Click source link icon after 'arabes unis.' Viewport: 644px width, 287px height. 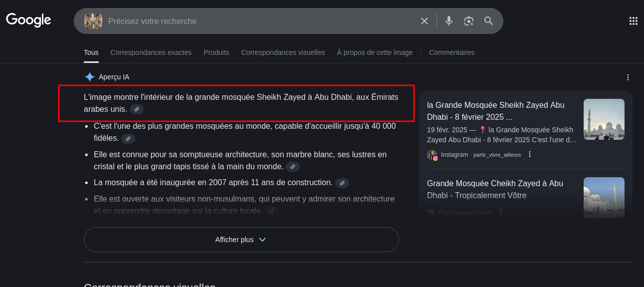click(x=137, y=109)
